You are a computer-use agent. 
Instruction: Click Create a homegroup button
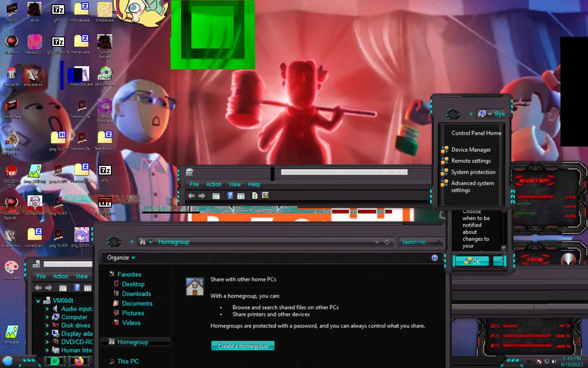click(x=243, y=346)
